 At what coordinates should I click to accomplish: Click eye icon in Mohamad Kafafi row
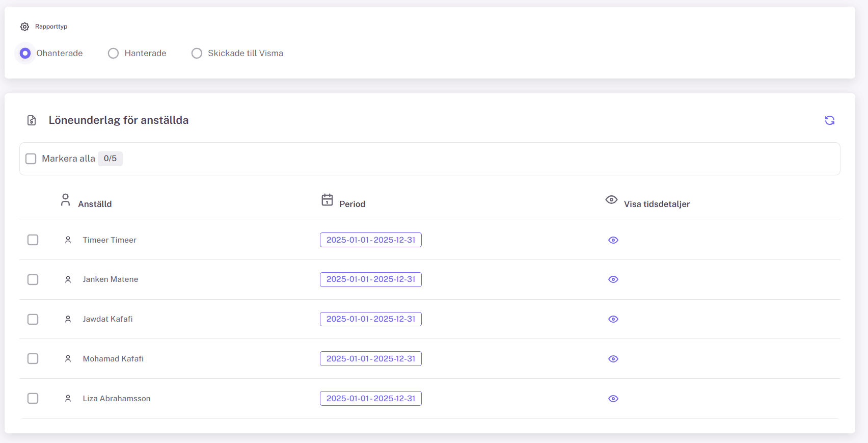coord(613,359)
